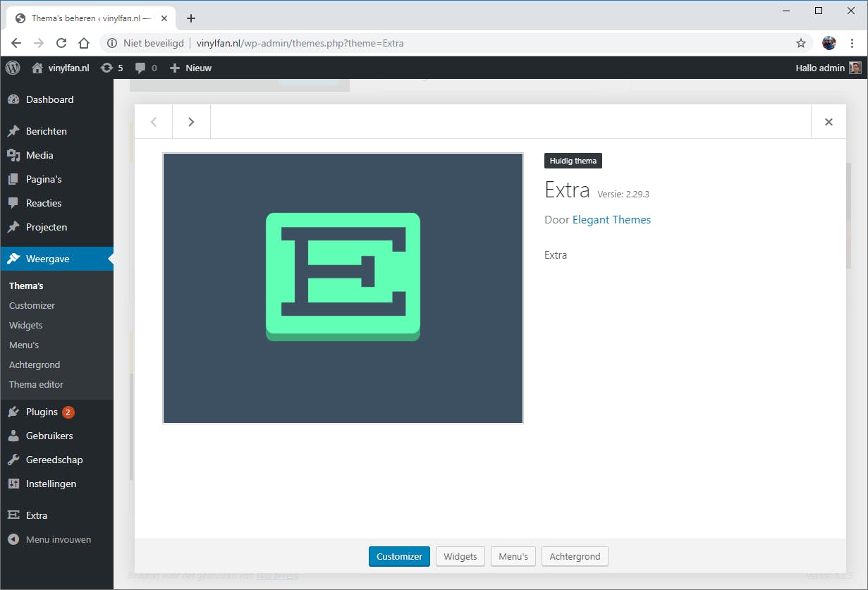Show the previous theme with left arrow
868x590 pixels.
coord(154,122)
